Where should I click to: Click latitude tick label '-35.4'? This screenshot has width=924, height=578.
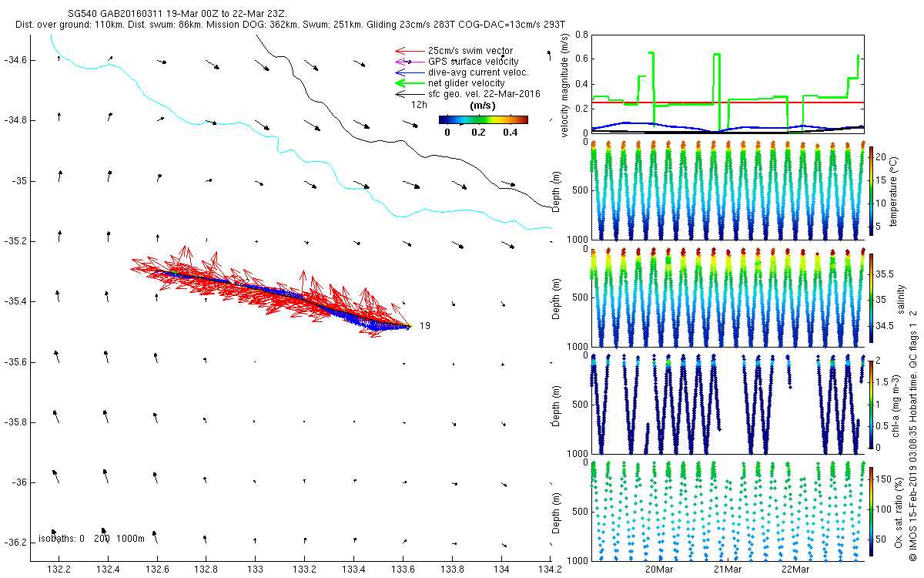(x=15, y=301)
